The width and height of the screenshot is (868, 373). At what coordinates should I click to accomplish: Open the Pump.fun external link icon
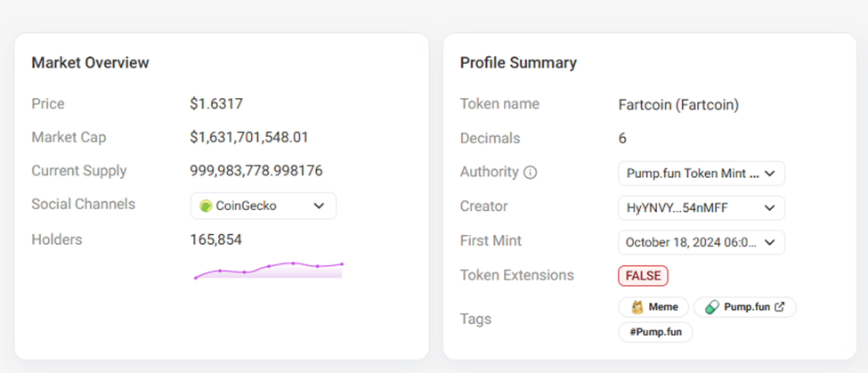click(780, 307)
